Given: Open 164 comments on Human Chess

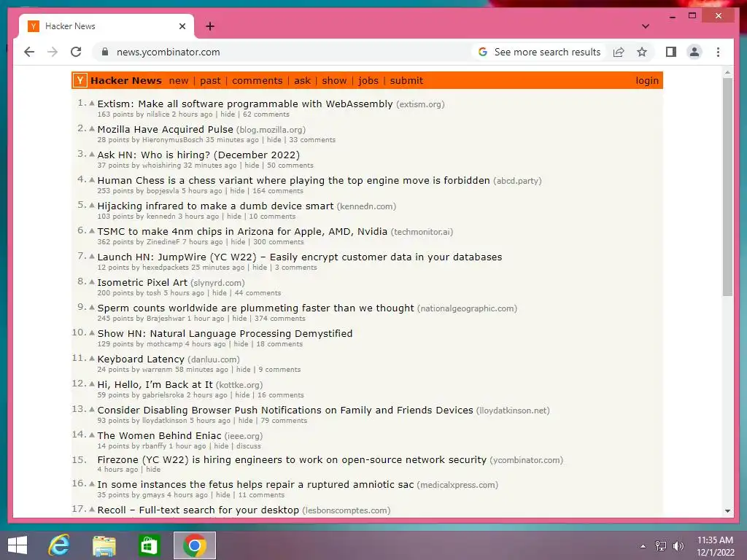Looking at the screenshot, I should point(278,191).
